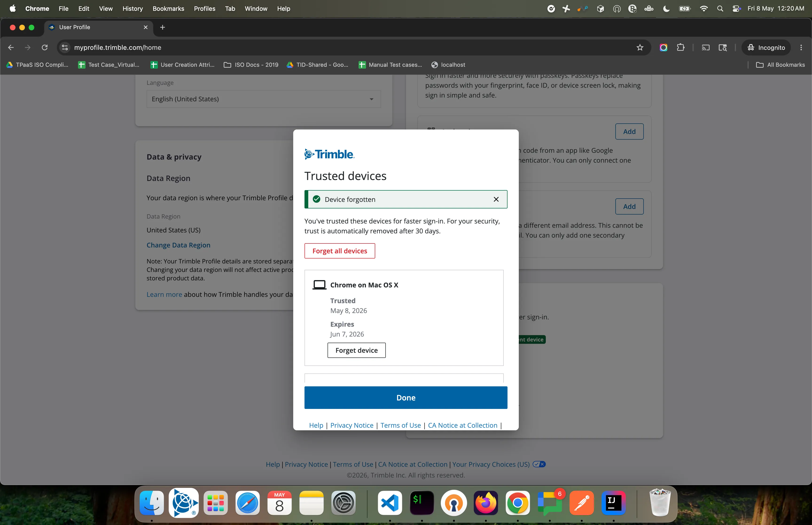
Task: Open Terms of Use link in dialog
Action: click(x=401, y=425)
